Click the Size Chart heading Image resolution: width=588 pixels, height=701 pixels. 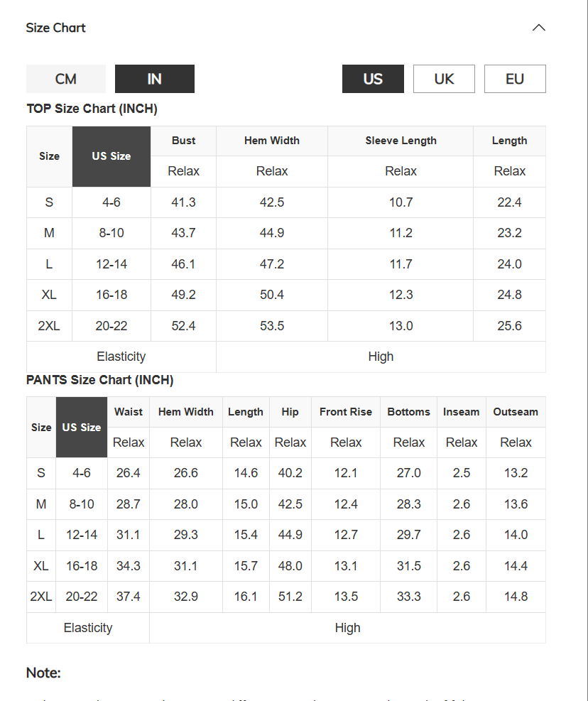tap(56, 28)
